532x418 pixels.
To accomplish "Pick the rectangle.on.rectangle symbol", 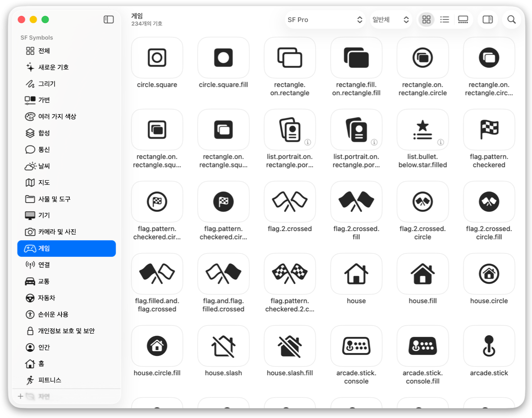I will [290, 58].
